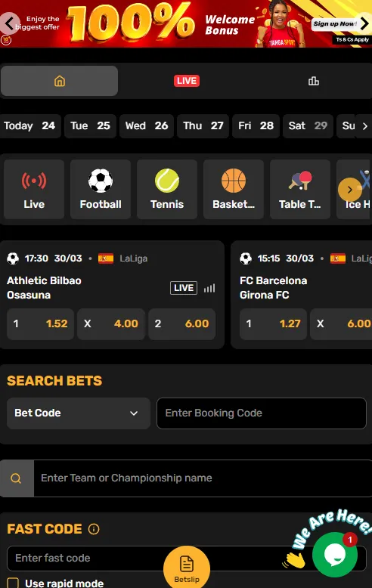This screenshot has width=372, height=588.
Task: Enable the Use rapid mode checkbox
Action: [13, 583]
